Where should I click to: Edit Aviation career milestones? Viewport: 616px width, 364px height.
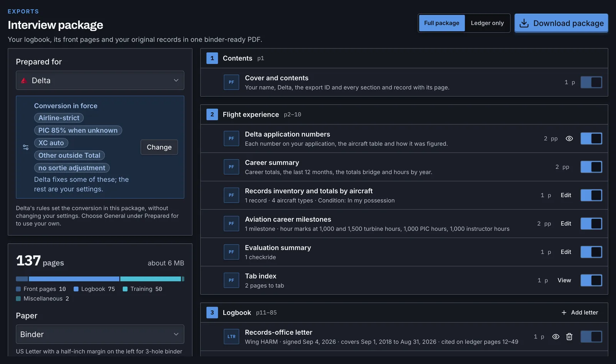[566, 224]
